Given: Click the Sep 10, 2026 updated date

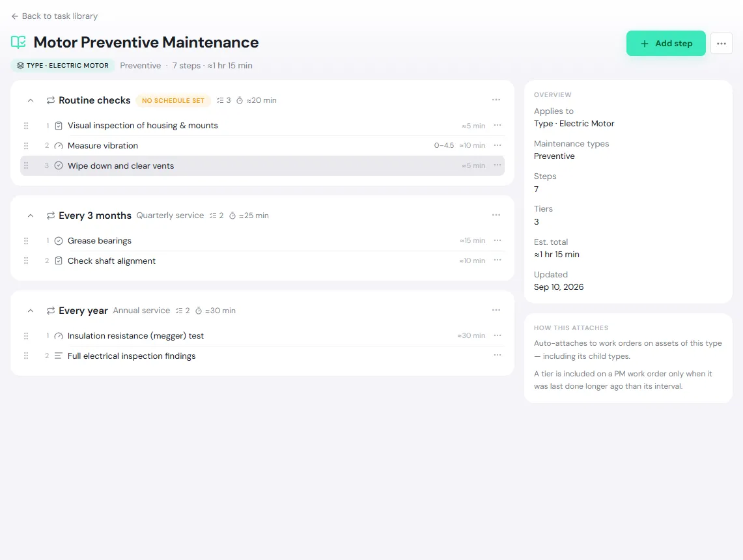Looking at the screenshot, I should tap(559, 287).
